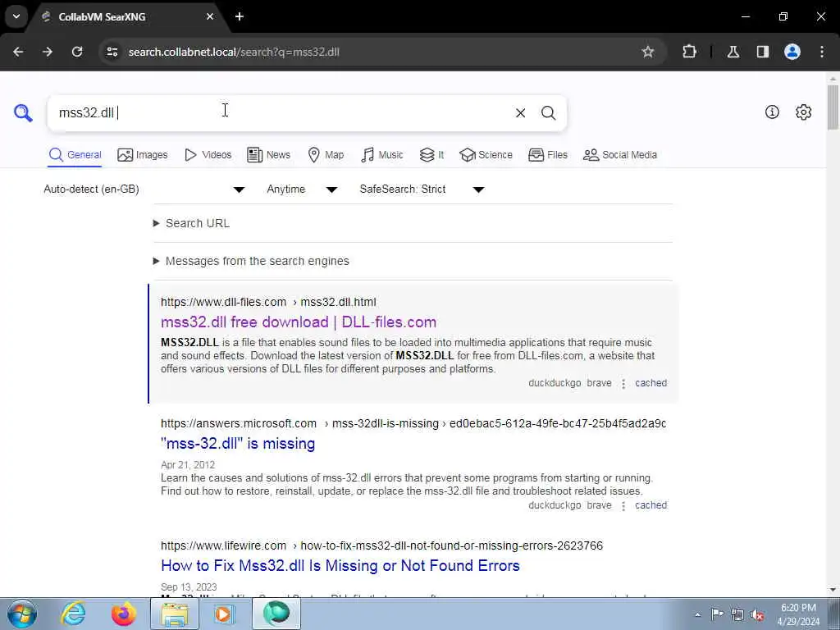This screenshot has width=840, height=630.
Task: Open Windows Media Player from taskbar
Action: [x=224, y=614]
